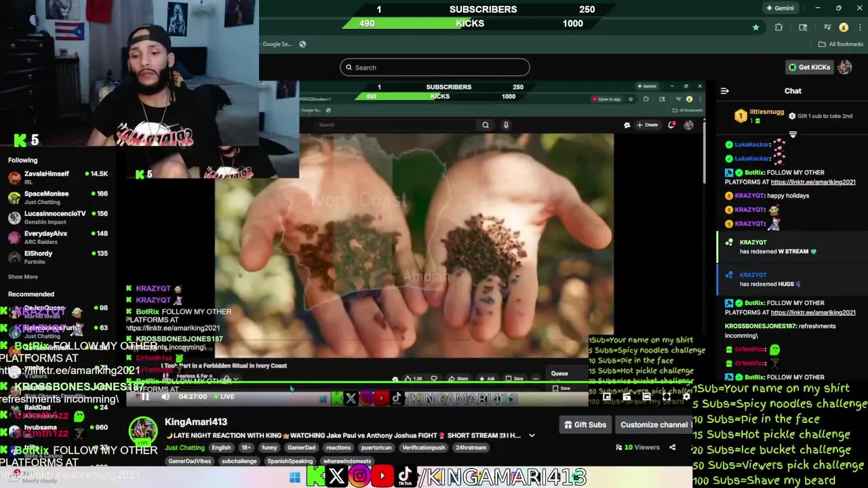Open the Just Chatting category link
Screen dimensions: 868x488
coord(184,448)
